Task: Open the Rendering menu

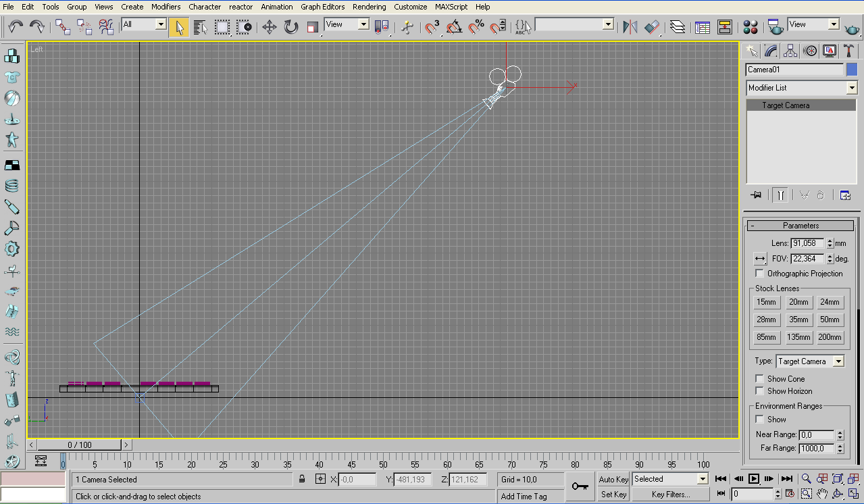Action: [x=370, y=7]
